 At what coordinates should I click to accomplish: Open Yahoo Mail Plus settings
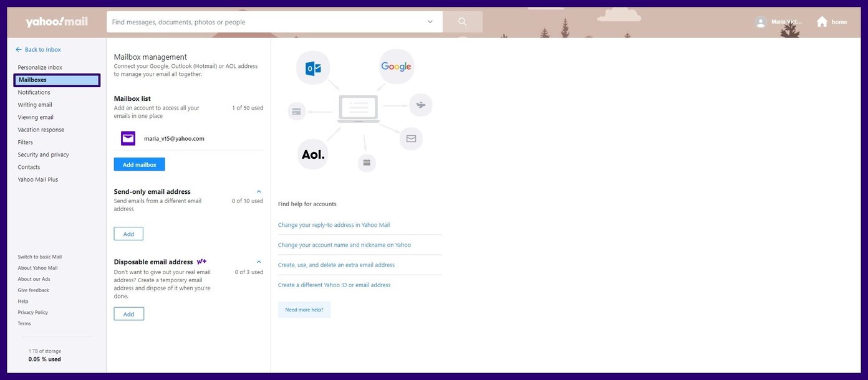[x=37, y=179]
